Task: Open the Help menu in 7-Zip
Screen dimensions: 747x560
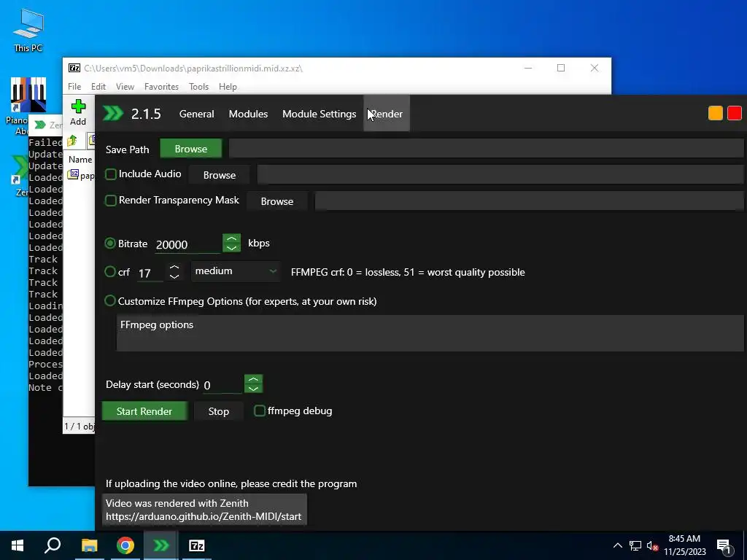Action: 228,86
